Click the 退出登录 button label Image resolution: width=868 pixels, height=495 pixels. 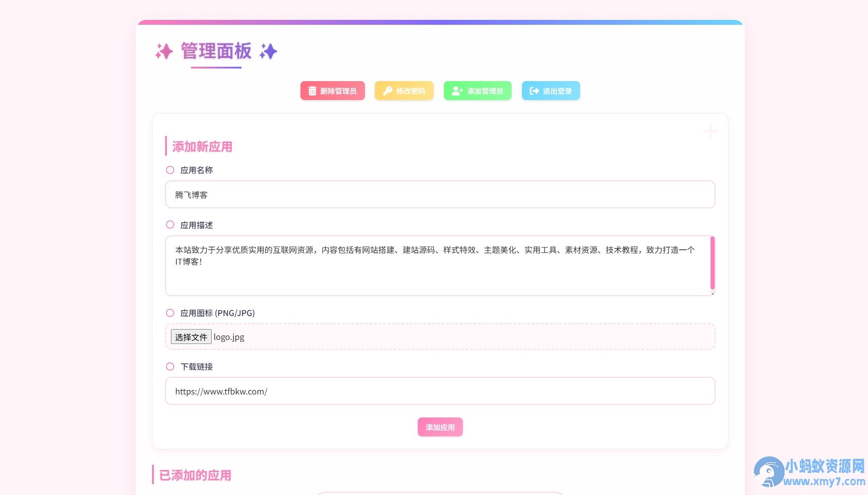coord(557,91)
